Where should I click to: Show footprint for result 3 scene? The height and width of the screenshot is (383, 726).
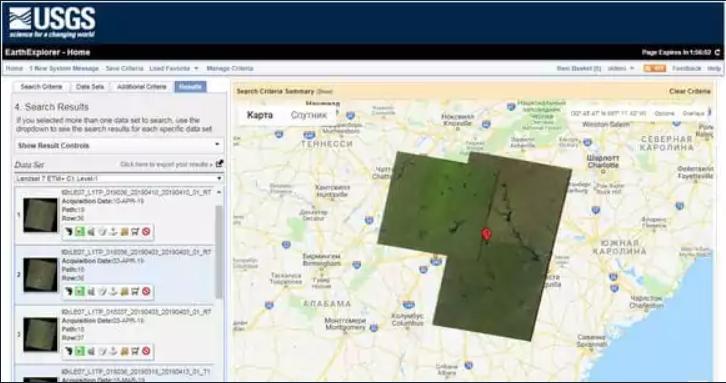point(69,351)
